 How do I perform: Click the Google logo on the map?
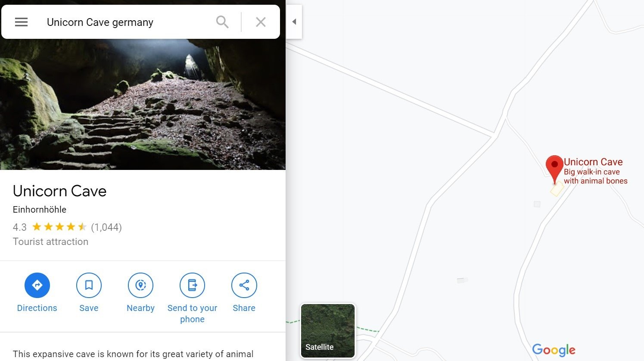pyautogui.click(x=554, y=350)
